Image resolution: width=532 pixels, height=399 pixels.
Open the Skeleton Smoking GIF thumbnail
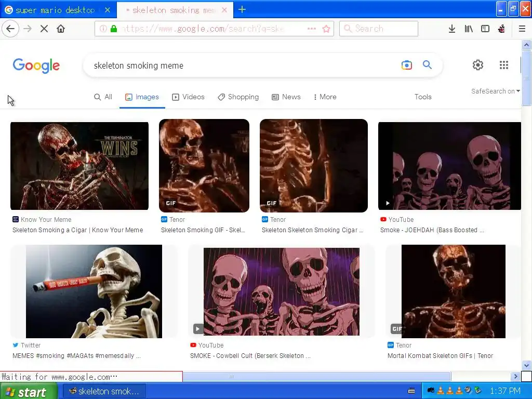(204, 166)
